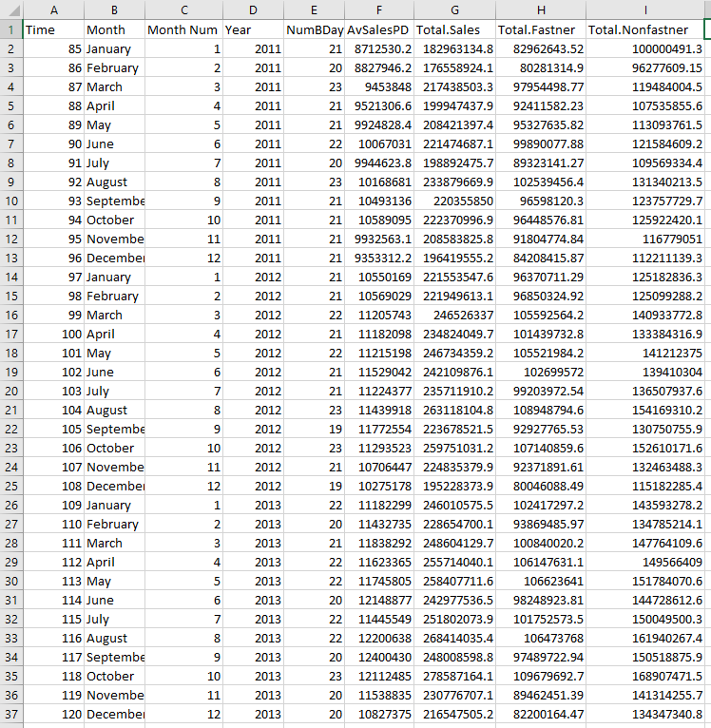Click Total.Fastner value 102699572

[541, 372]
